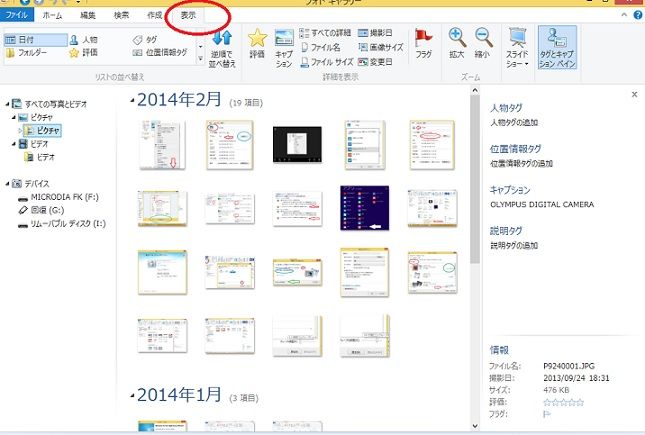Switch to the 編集 tab
Screen dimensions: 645x435
pos(88,15)
